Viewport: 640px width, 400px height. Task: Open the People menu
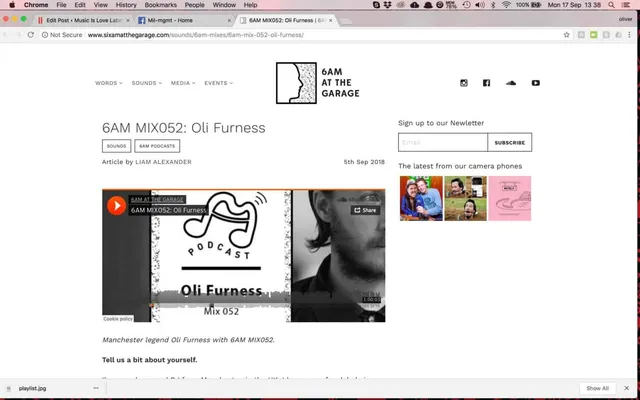195,5
